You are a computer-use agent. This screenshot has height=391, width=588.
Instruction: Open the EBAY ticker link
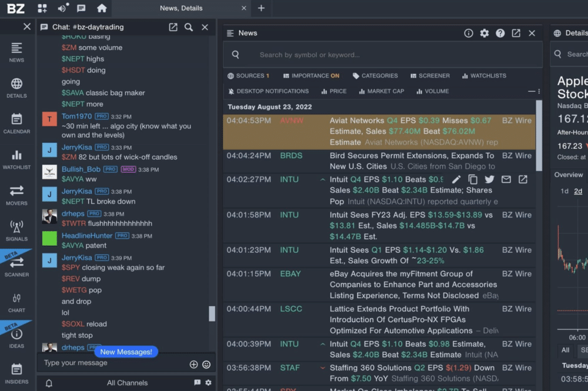[x=290, y=274]
